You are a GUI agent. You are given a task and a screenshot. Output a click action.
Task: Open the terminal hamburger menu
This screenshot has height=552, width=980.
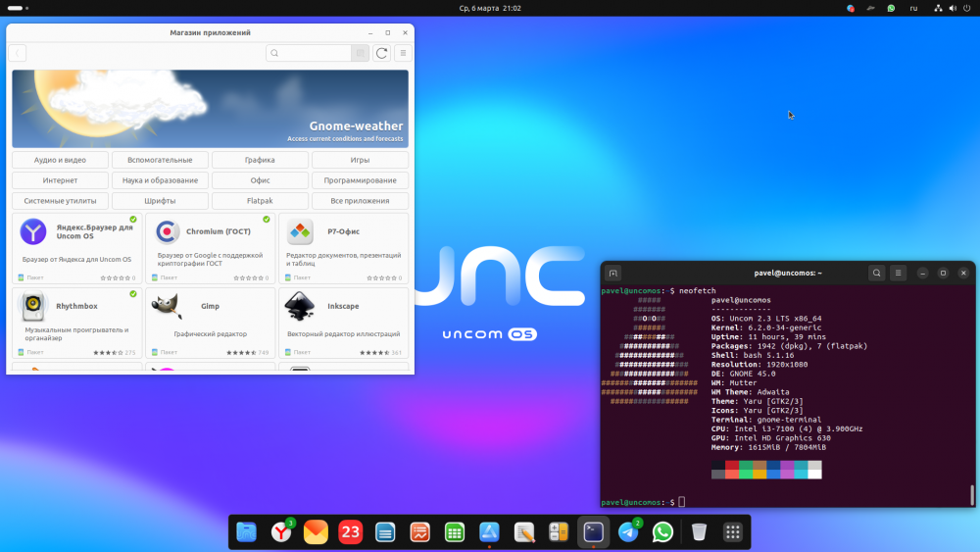pyautogui.click(x=898, y=274)
